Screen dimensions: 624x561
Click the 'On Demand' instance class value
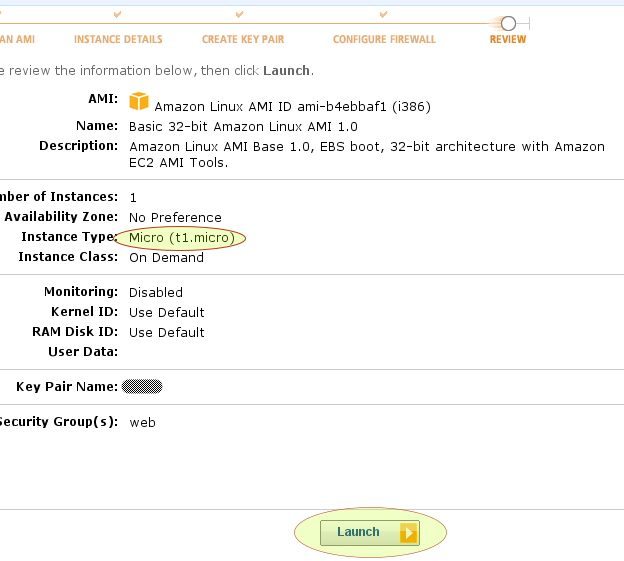point(166,257)
